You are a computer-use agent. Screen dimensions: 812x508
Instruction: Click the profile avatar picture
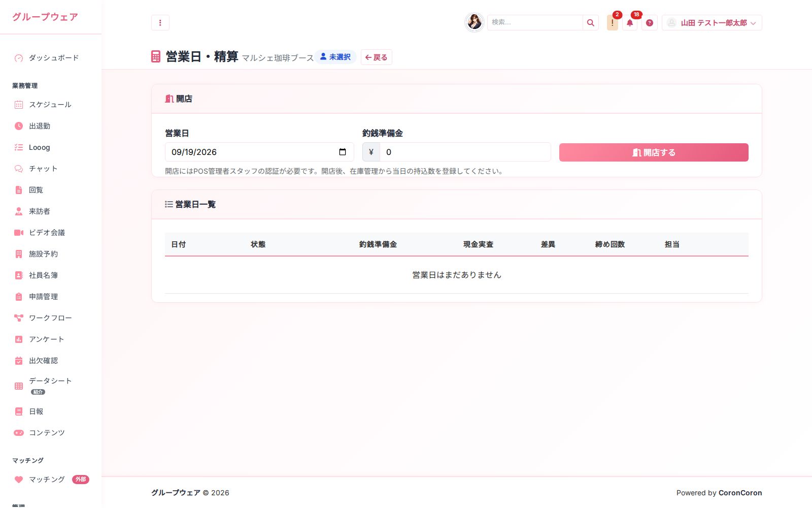[475, 22]
